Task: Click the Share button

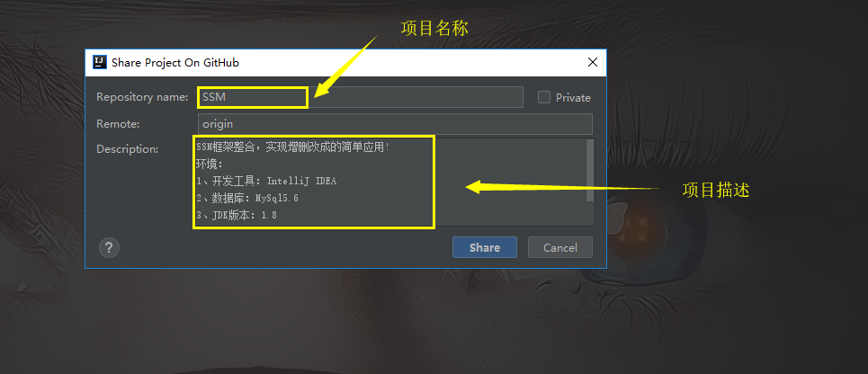Action: 485,247
